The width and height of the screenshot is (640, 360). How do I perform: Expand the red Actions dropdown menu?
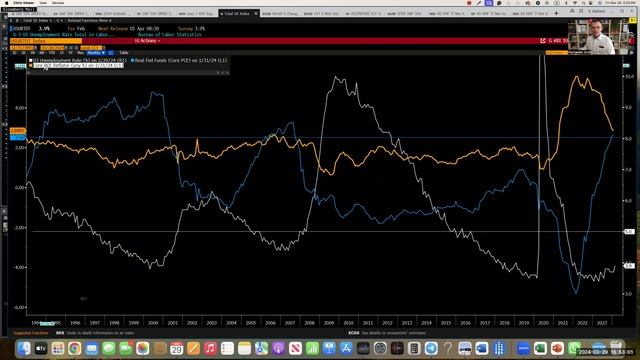point(147,41)
